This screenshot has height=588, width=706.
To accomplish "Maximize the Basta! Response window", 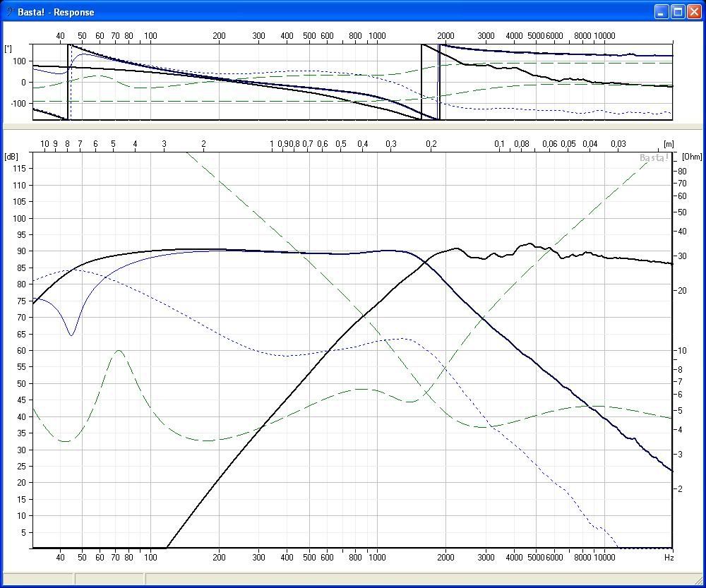I will 677,11.
